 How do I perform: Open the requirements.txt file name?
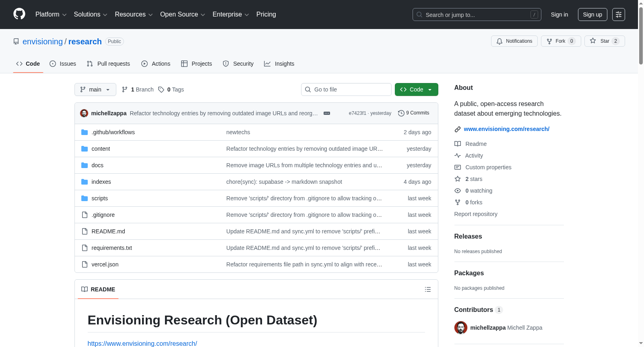tap(112, 248)
